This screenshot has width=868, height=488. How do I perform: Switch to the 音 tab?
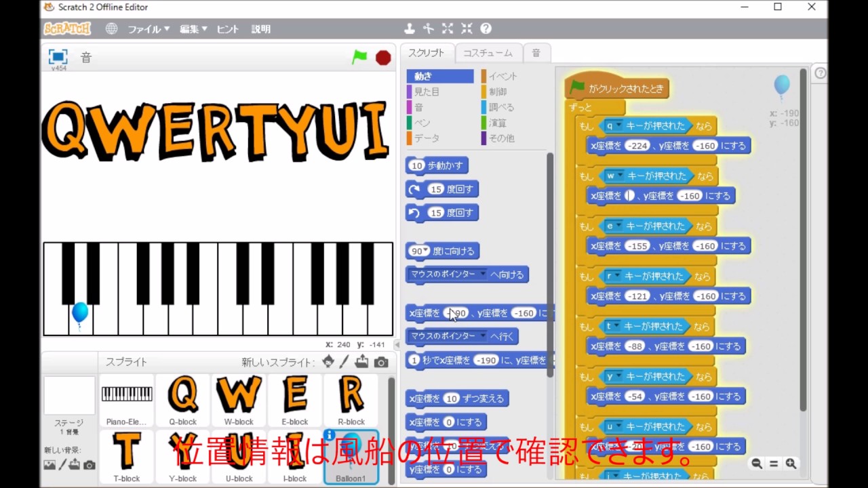(536, 53)
